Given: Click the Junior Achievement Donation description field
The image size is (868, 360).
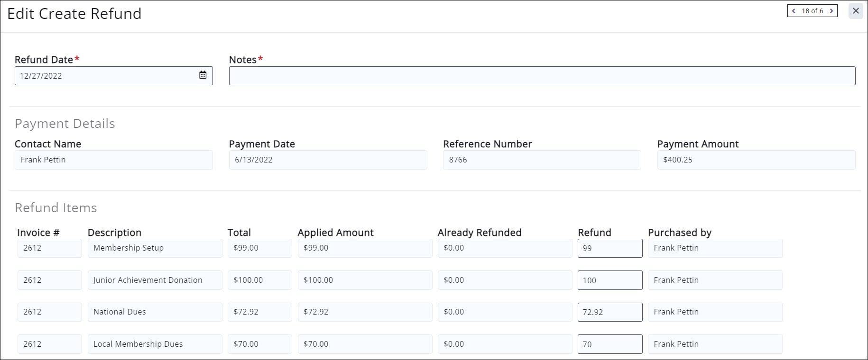Looking at the screenshot, I should [155, 280].
